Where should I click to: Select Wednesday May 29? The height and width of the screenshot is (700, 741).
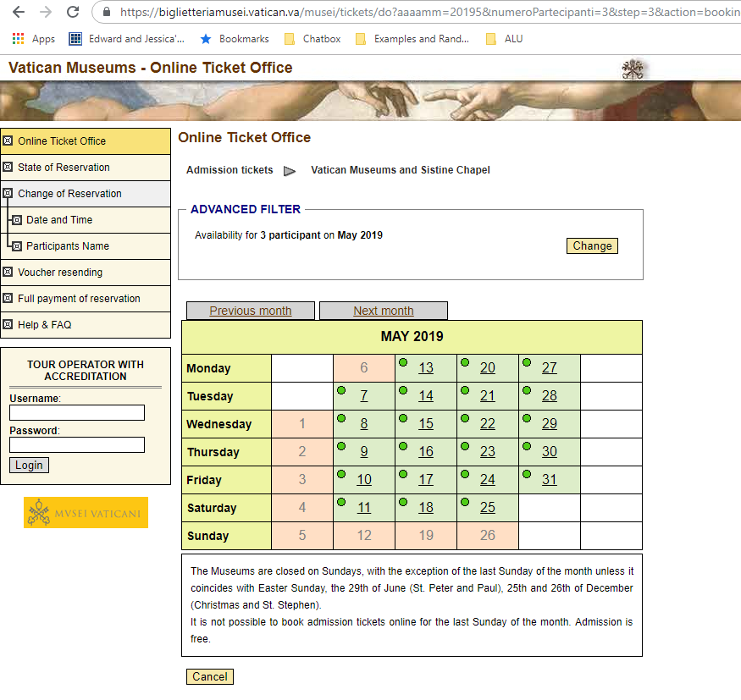[549, 424]
